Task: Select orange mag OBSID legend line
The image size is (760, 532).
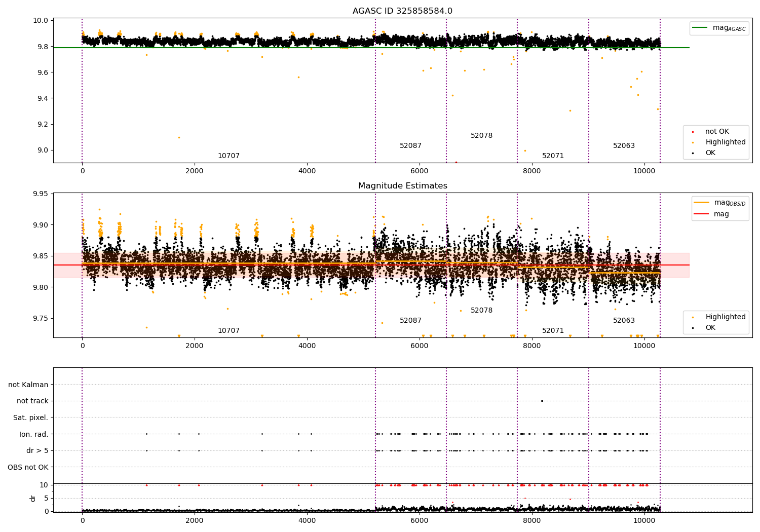Action: [702, 203]
